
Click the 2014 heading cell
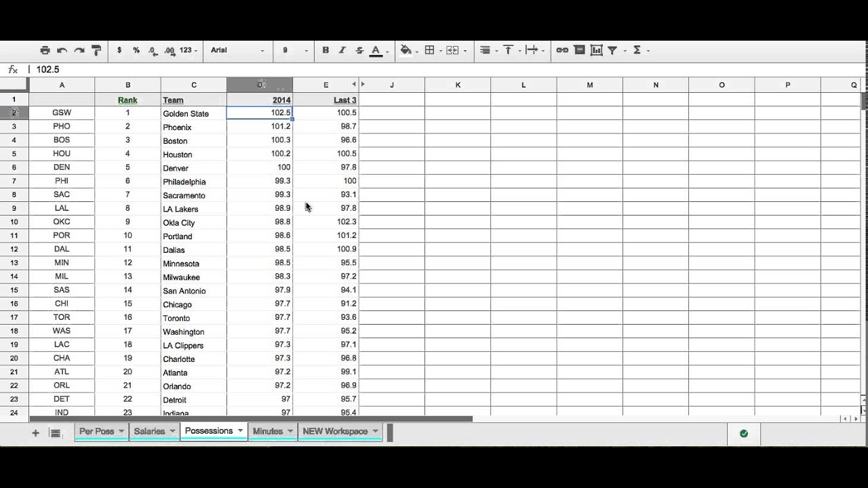[x=260, y=100]
